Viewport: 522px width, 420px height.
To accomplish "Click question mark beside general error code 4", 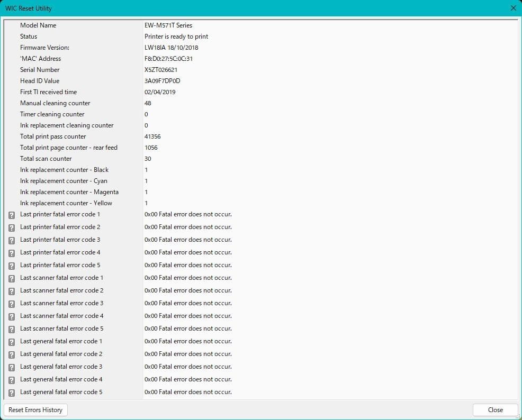I will (12, 380).
